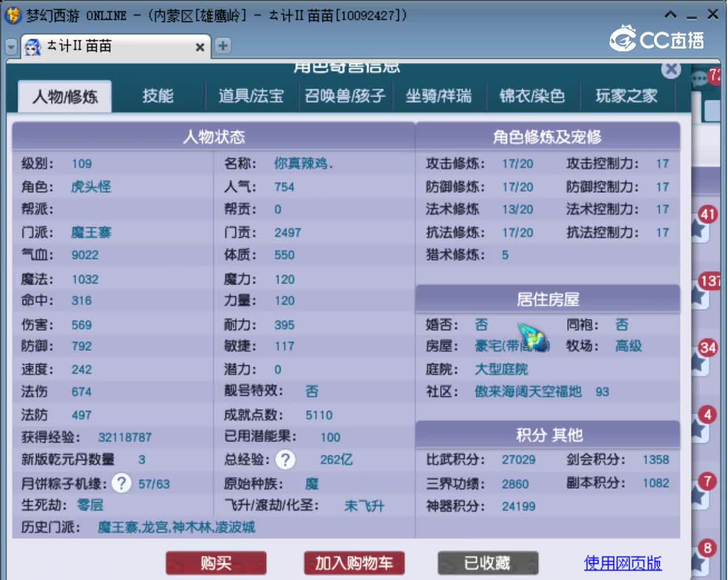
Task: Click the help question mark beside 月饼粽子机缘
Action: (121, 483)
